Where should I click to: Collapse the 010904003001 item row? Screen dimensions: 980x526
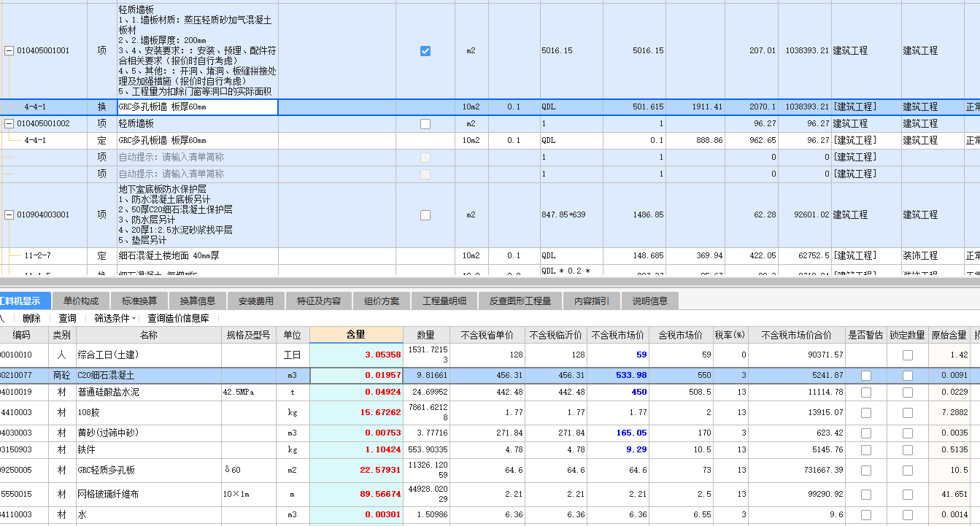click(9, 215)
